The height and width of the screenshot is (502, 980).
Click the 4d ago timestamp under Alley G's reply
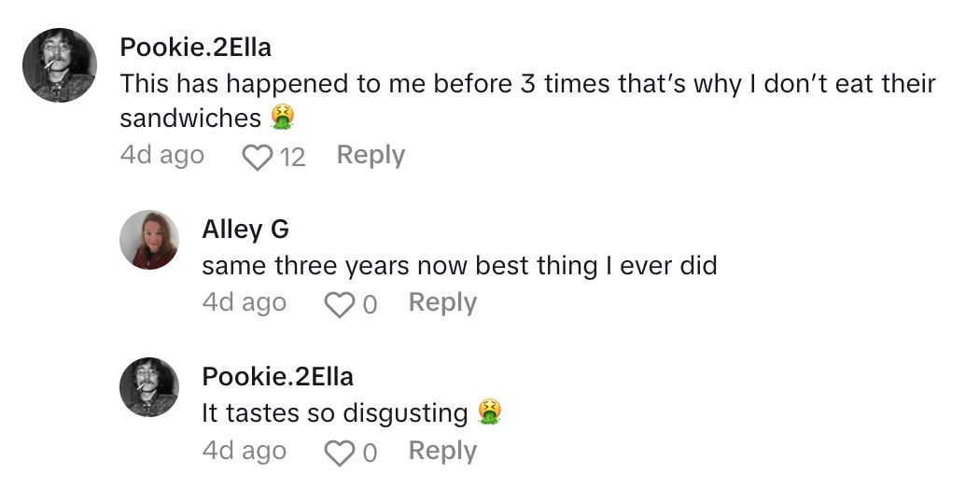coord(244,302)
